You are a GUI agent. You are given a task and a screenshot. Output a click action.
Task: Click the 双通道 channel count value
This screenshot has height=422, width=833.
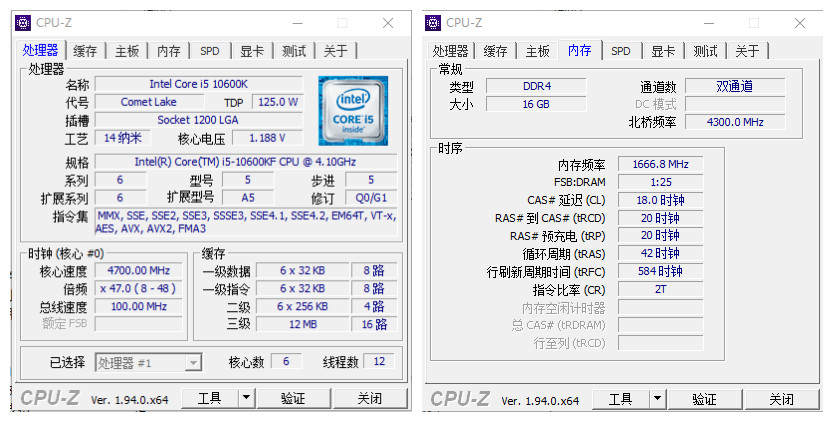point(735,86)
